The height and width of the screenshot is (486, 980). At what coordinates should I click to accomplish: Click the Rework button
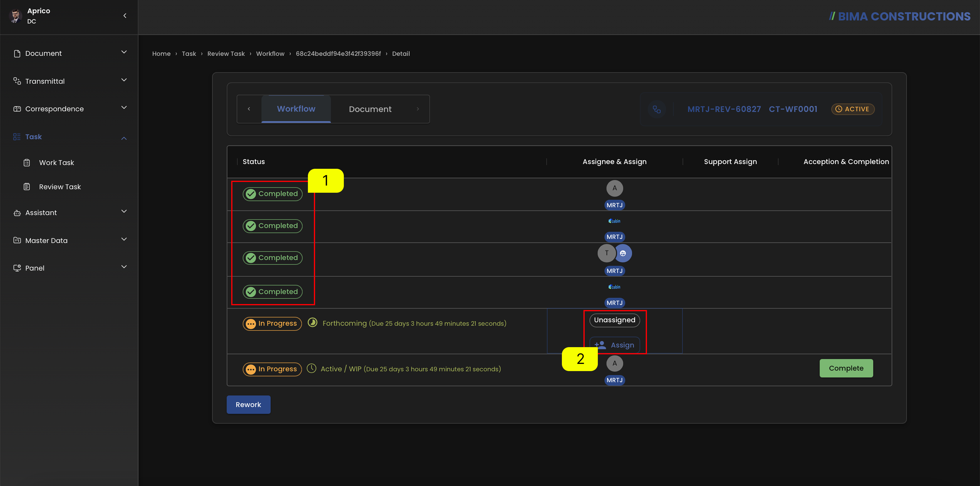(x=248, y=405)
